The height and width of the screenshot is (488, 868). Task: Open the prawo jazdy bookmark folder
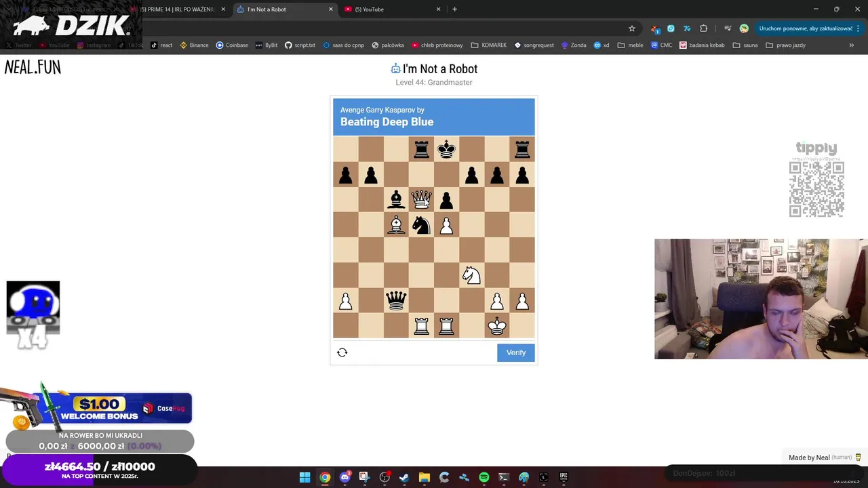click(785, 45)
